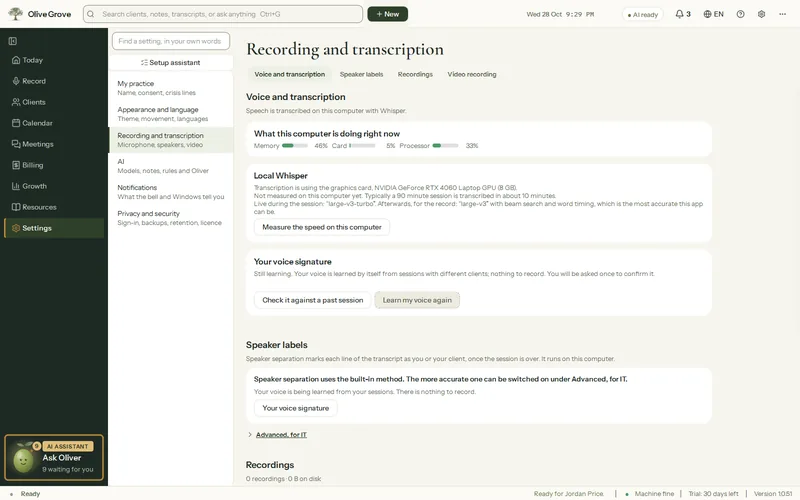800x500 pixels.
Task: Click 'Ready for Jordan Price' status
Action: point(568,494)
